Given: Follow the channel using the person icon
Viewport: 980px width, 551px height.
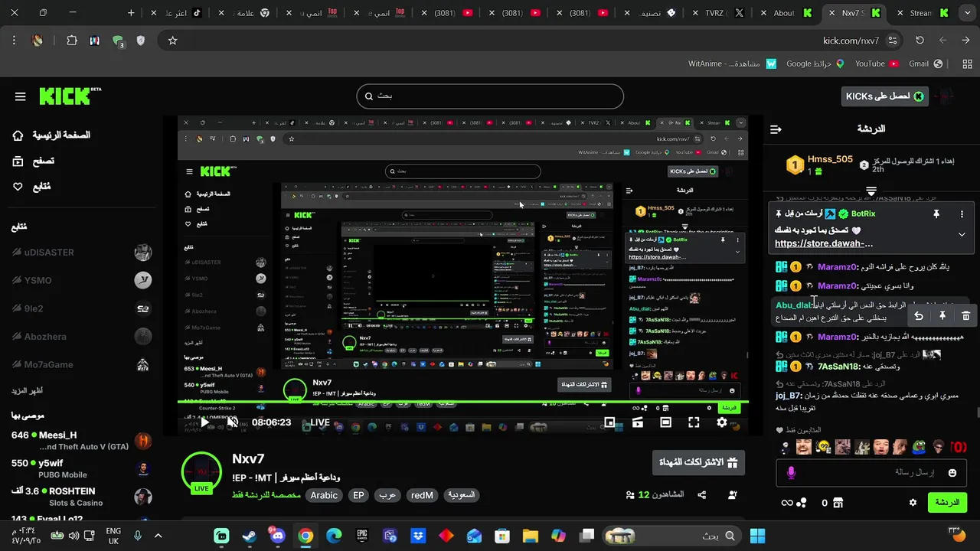Looking at the screenshot, I should pos(733,495).
